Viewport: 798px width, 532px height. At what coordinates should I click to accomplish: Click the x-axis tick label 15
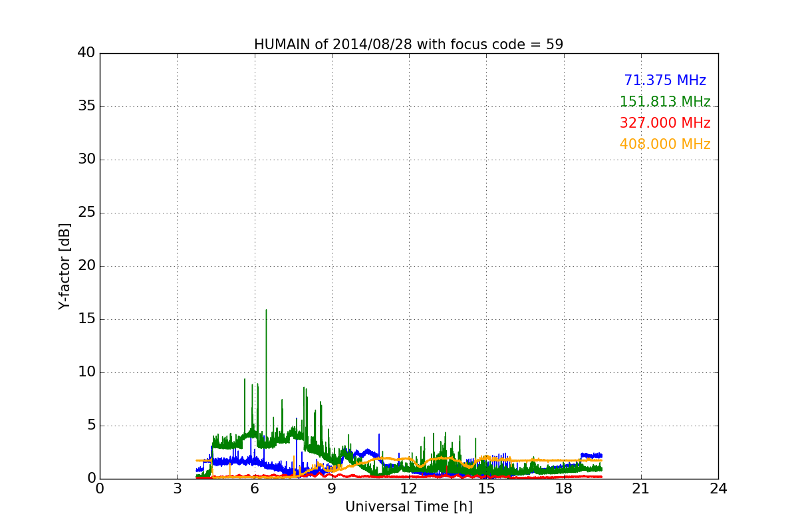click(486, 488)
